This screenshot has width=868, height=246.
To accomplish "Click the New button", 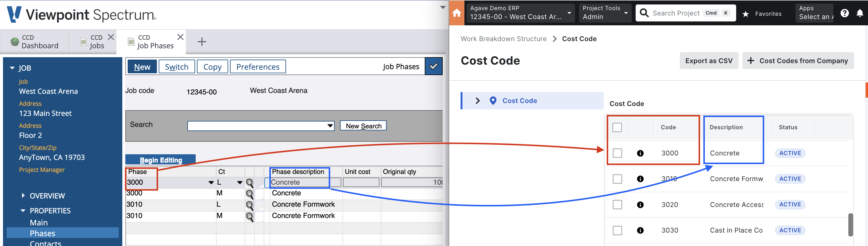I will 142,67.
